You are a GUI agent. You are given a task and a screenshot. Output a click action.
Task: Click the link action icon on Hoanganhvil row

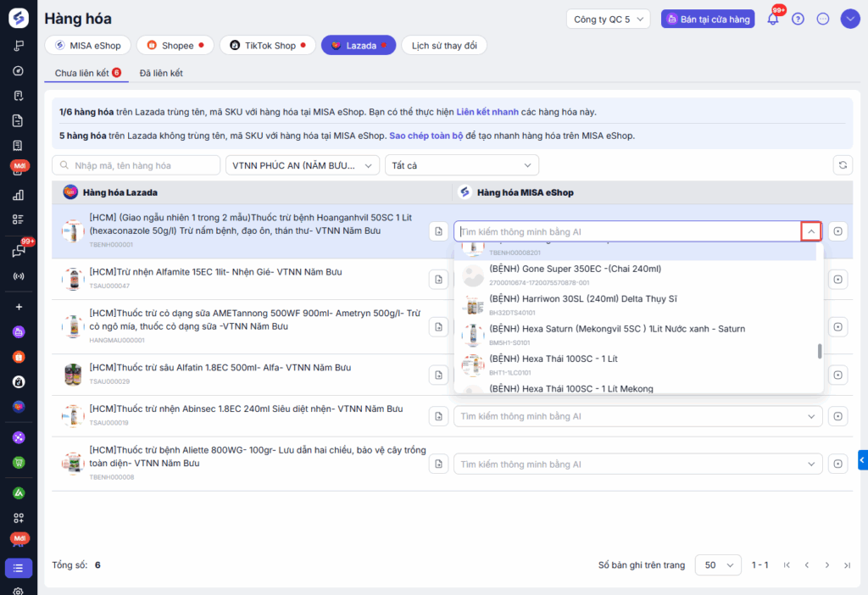coord(838,231)
